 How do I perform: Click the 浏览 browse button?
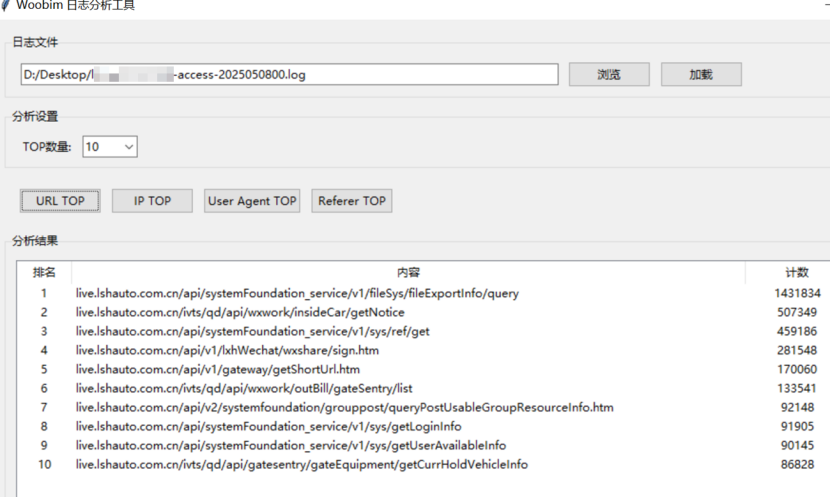coord(609,74)
